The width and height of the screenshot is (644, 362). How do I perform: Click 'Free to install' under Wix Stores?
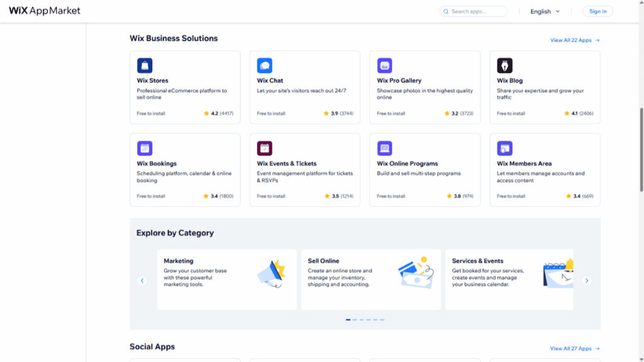pos(151,113)
